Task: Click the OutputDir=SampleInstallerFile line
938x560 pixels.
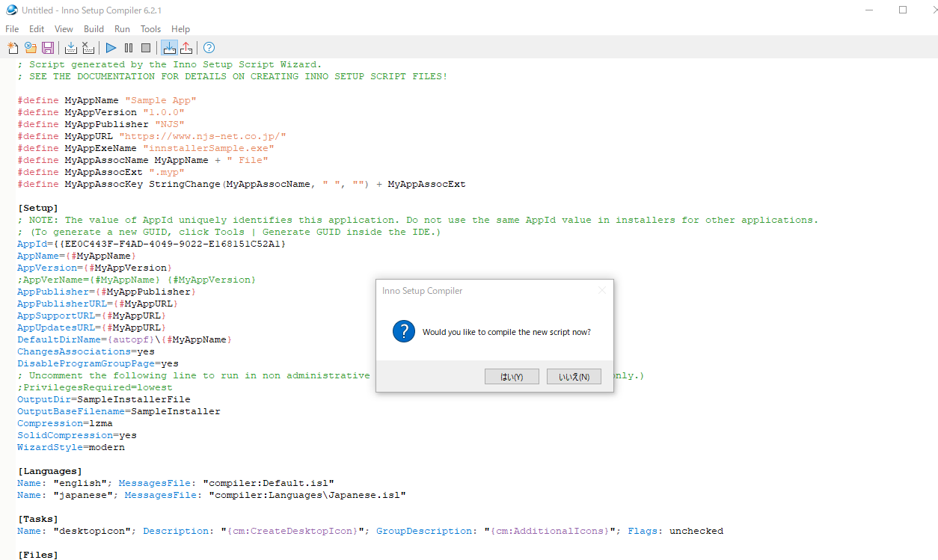Action: (104, 399)
